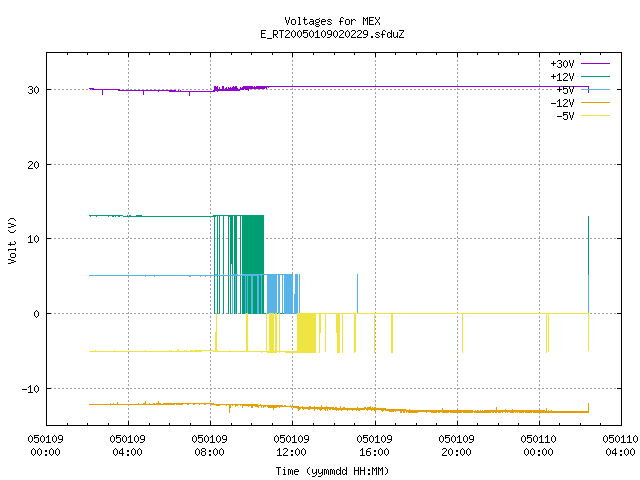Click the x-axis tick '050109 08:00'

pyautogui.click(x=209, y=446)
